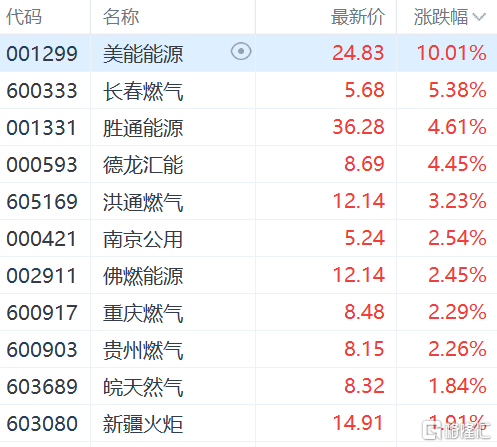Click latest price 8.15
Screen dimensions: 497x447
pyautogui.click(x=364, y=349)
